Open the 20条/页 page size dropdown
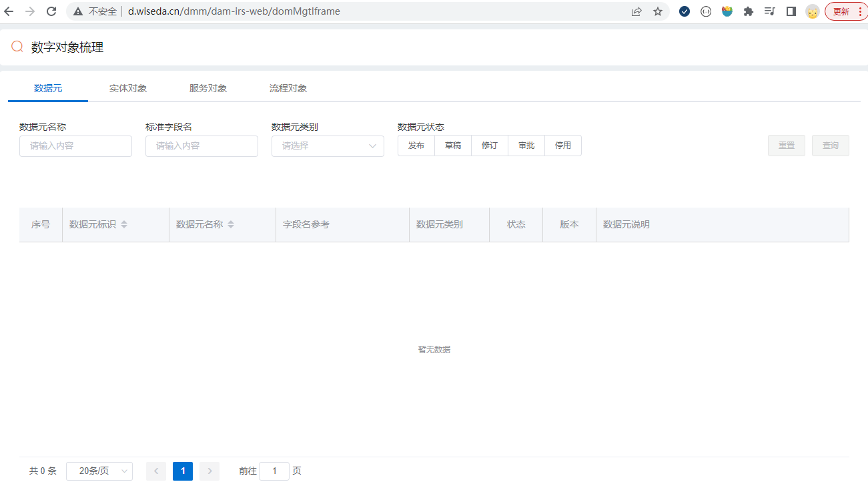The image size is (868, 488). pos(99,471)
